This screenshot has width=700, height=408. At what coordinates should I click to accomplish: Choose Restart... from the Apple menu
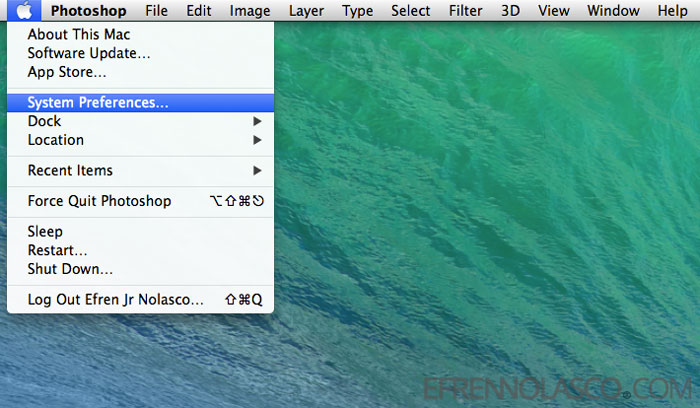click(141, 250)
